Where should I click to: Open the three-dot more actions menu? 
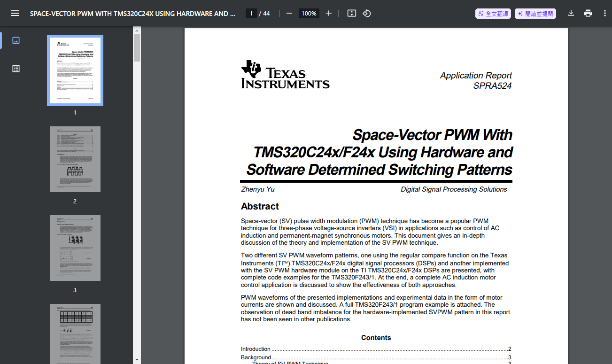point(605,13)
